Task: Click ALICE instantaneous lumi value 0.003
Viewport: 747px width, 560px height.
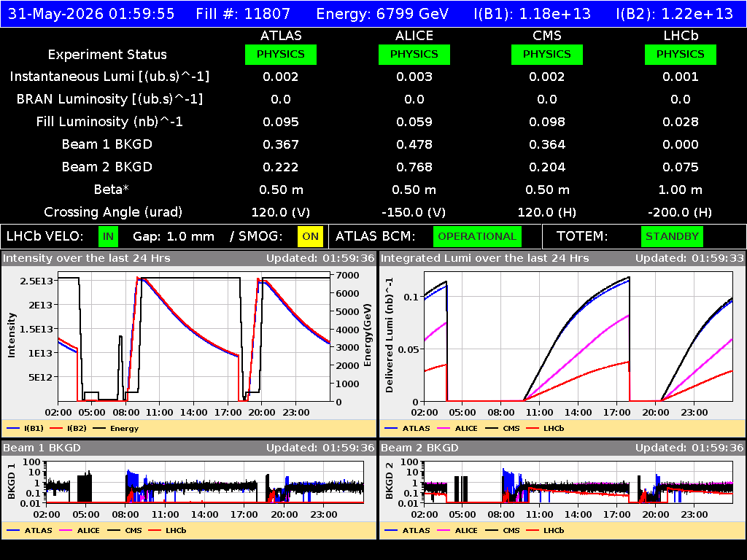Action: tap(414, 77)
